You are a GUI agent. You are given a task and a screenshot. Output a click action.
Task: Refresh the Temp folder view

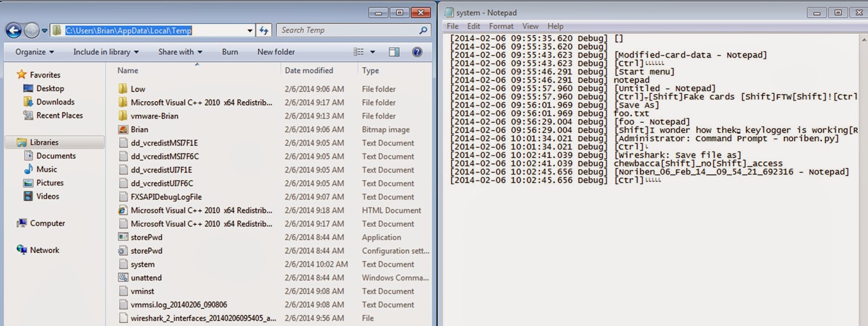pyautogui.click(x=264, y=31)
